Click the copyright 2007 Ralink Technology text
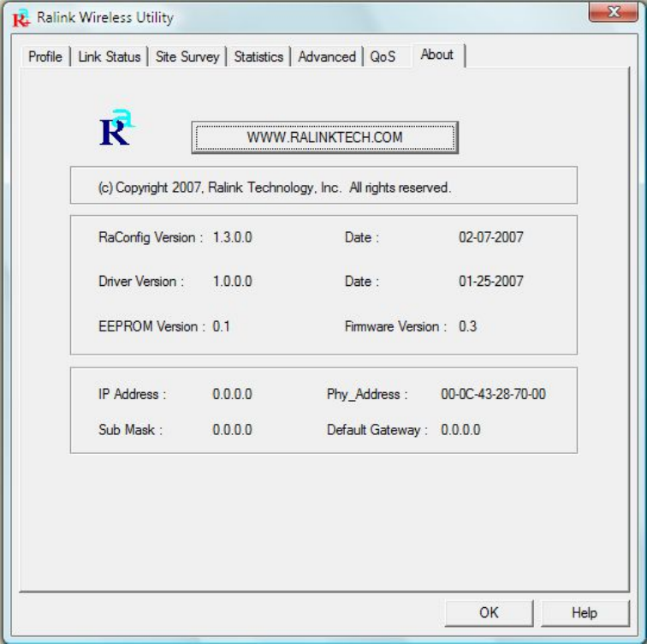 pos(275,188)
